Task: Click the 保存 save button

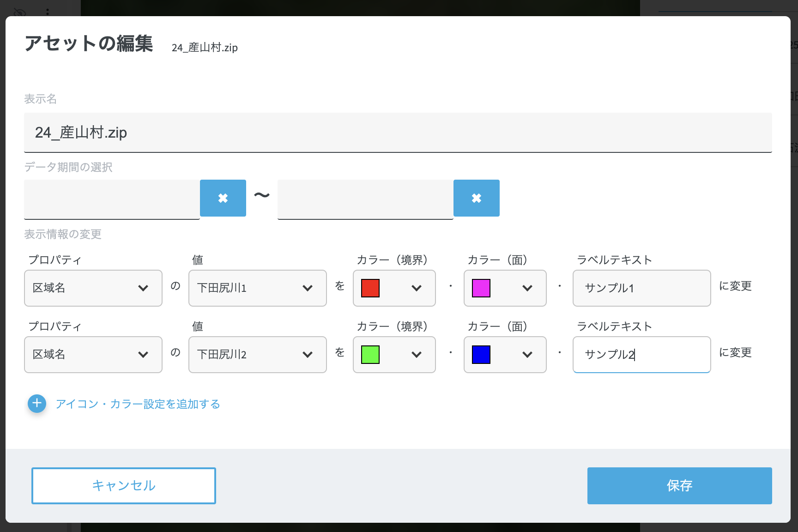Action: point(679,485)
